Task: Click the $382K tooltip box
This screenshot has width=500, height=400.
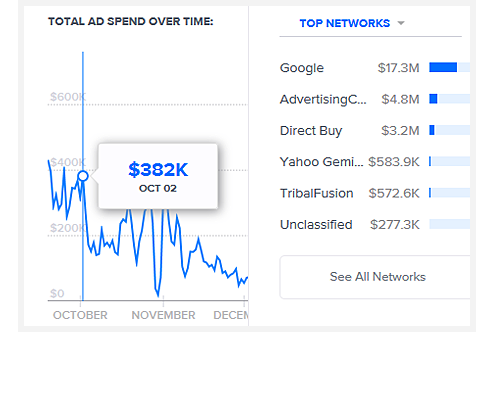Action: [x=158, y=176]
